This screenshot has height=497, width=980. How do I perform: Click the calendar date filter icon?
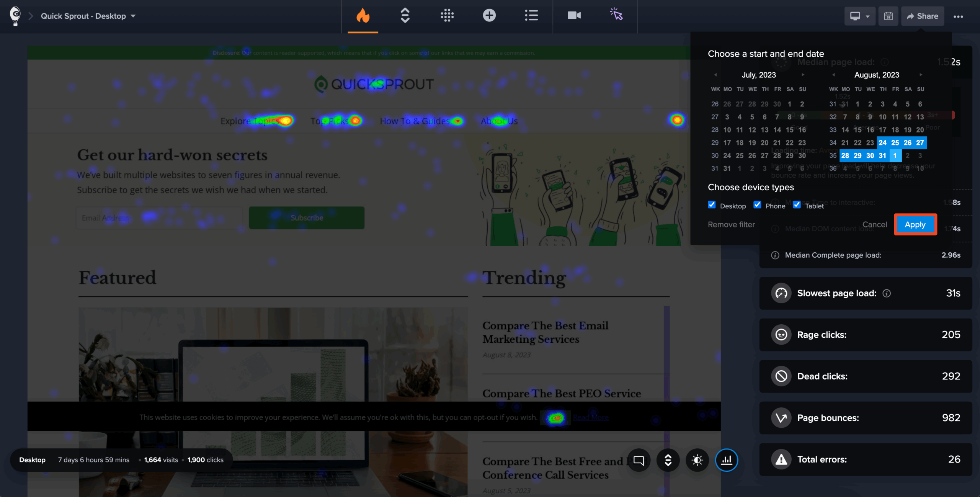[x=888, y=16]
